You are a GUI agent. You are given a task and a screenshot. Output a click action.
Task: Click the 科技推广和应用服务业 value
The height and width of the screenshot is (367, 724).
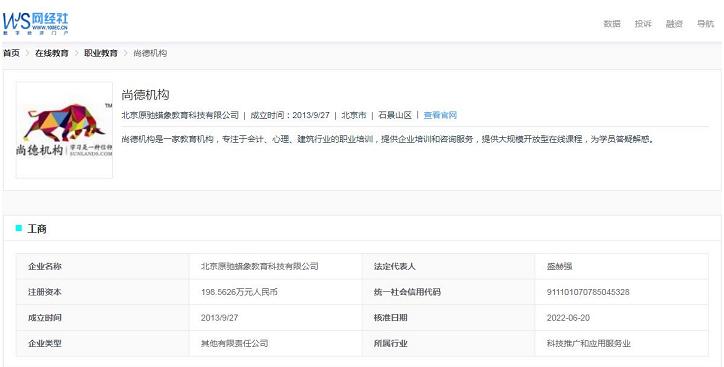[x=589, y=343]
